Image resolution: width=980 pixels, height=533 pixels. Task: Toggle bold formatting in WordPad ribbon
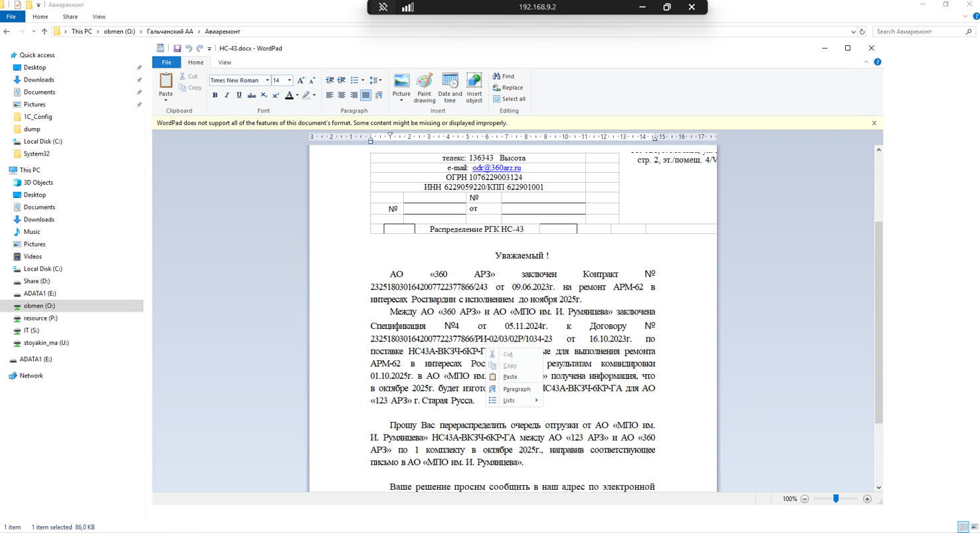[215, 96]
